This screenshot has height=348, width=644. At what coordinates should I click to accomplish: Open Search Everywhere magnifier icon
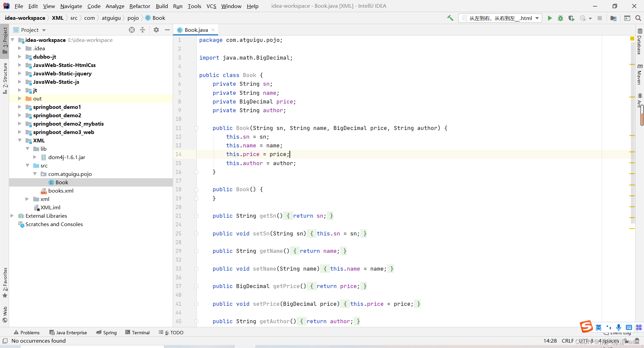pyautogui.click(x=638, y=18)
